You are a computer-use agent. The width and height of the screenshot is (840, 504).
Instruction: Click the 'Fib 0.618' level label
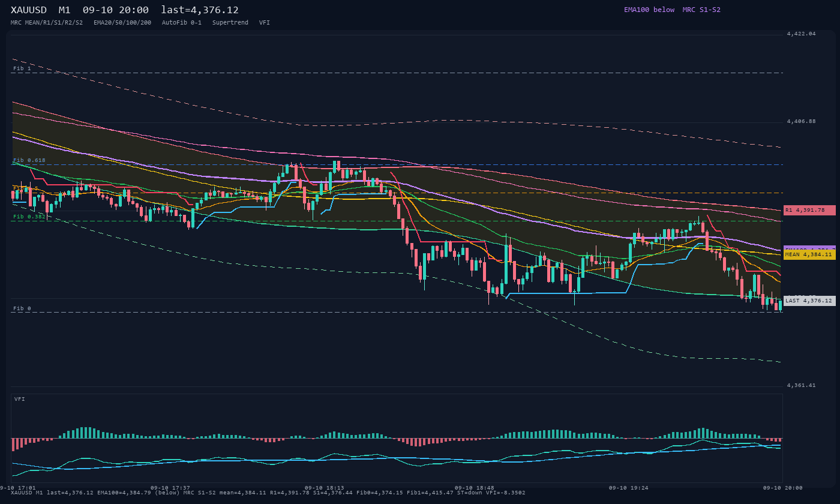tap(29, 160)
